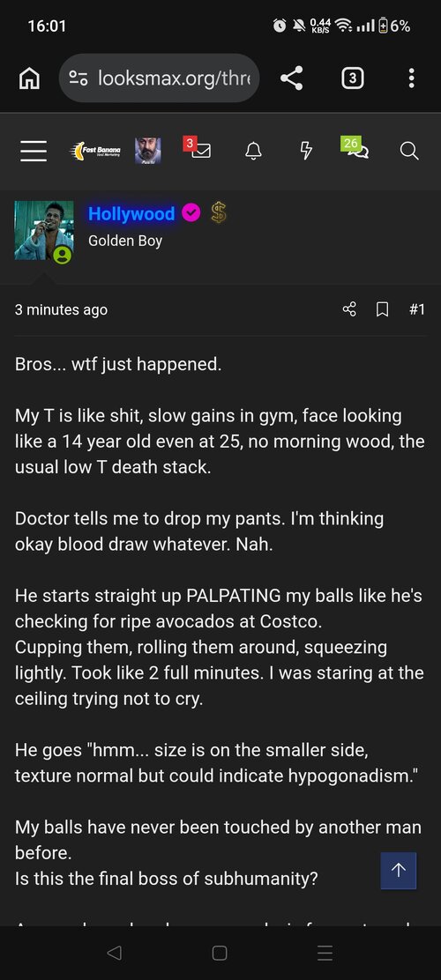Tap the gold dollar badge beside Hollywood

(x=218, y=213)
